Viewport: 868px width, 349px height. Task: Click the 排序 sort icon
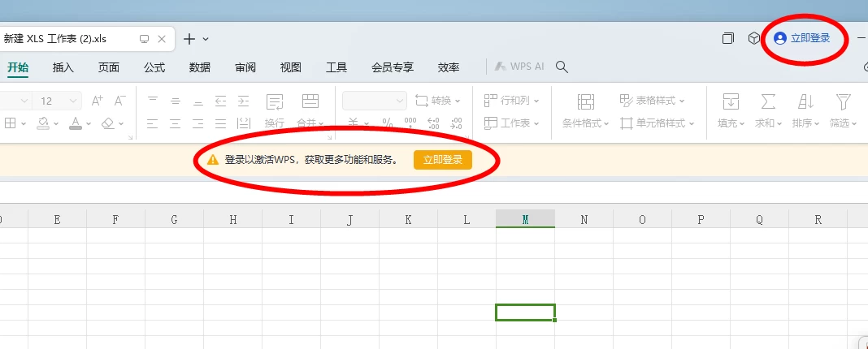[805, 101]
